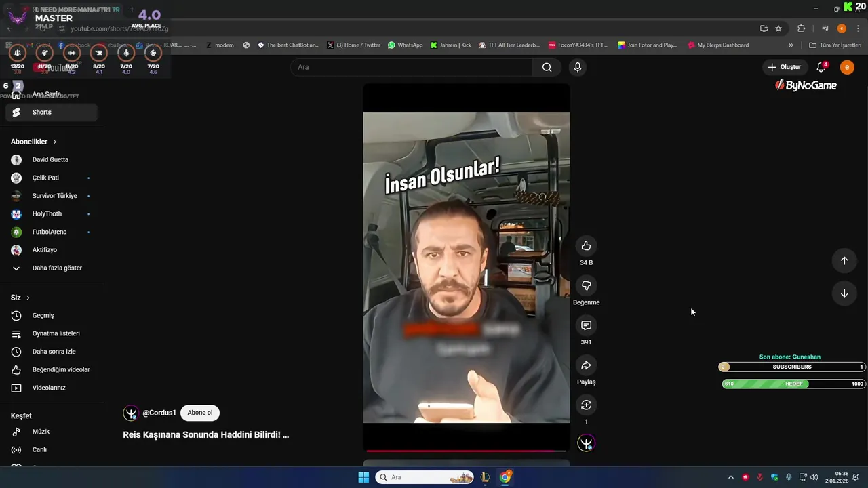Open the @Cordus1 channel link
Screen dimensions: 868x488
coord(159,413)
